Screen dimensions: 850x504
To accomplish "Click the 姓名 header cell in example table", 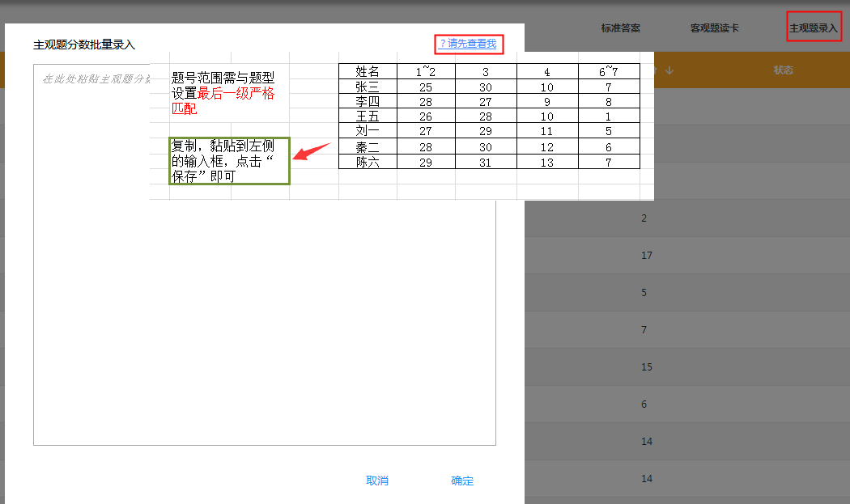I will tap(368, 72).
